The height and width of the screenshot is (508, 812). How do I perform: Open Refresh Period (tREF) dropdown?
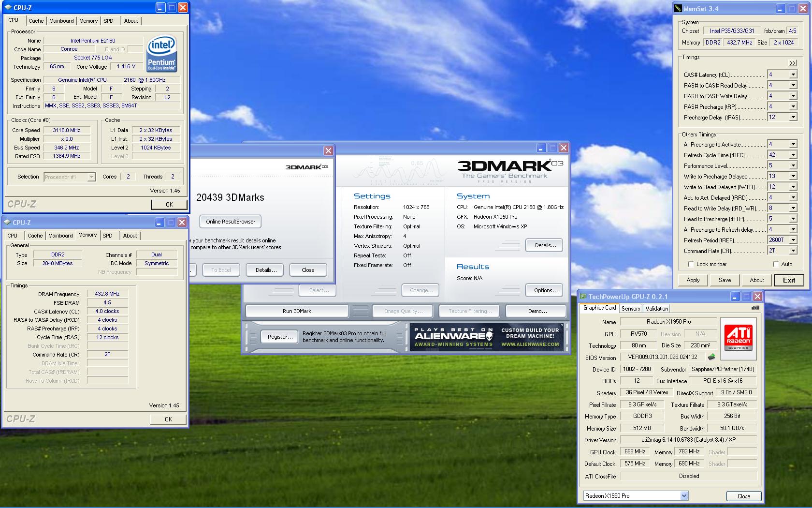793,240
